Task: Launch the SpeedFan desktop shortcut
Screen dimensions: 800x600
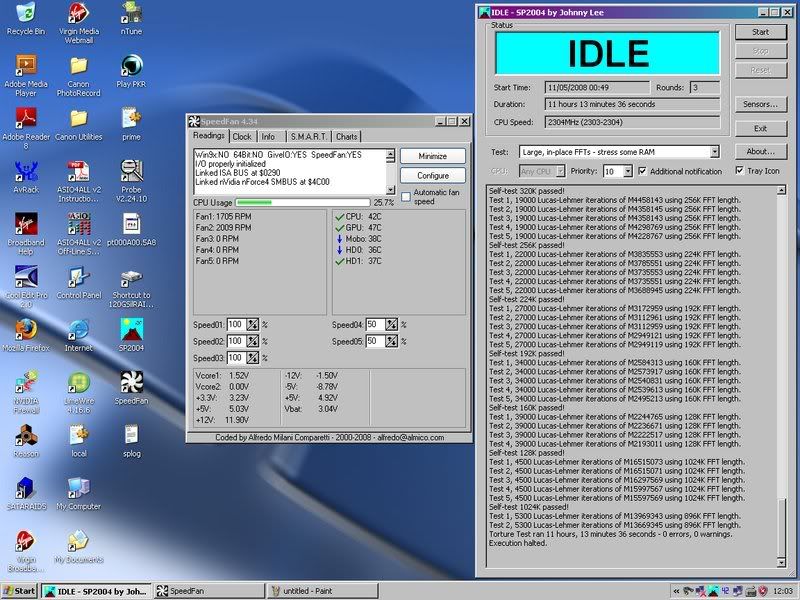Action: [x=131, y=388]
